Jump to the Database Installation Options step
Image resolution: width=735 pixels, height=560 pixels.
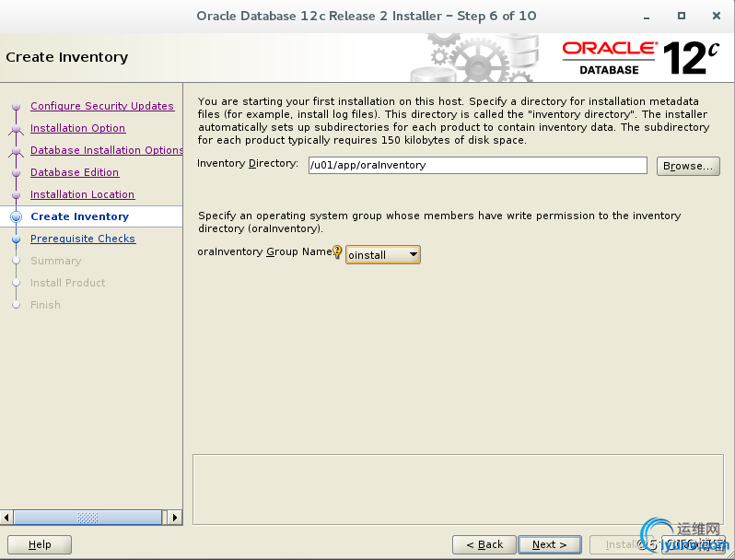coord(107,150)
